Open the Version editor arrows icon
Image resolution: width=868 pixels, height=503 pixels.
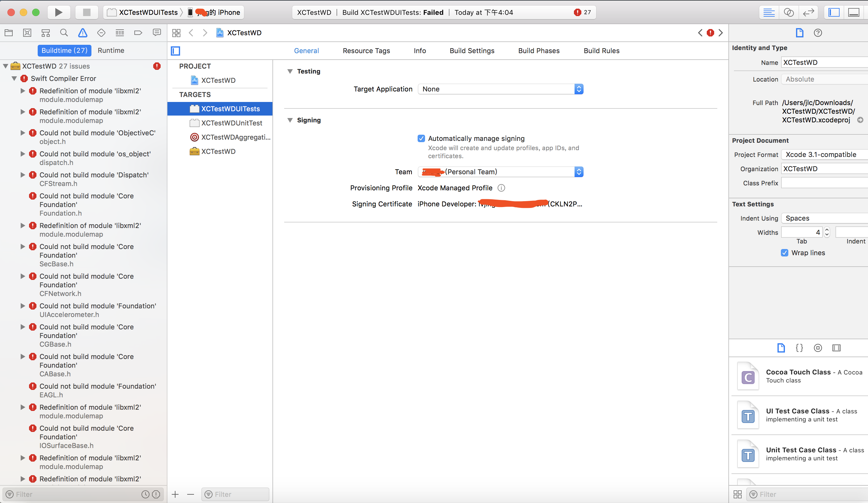pos(808,12)
